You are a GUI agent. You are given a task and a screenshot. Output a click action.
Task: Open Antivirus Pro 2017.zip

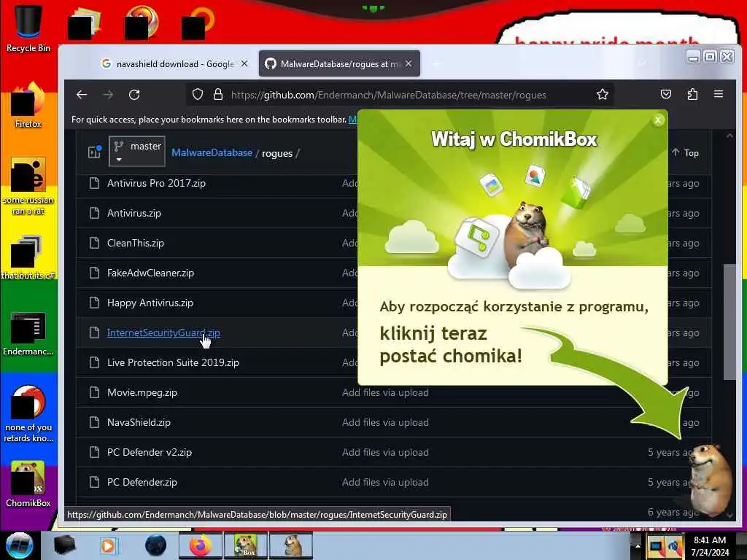click(x=156, y=183)
